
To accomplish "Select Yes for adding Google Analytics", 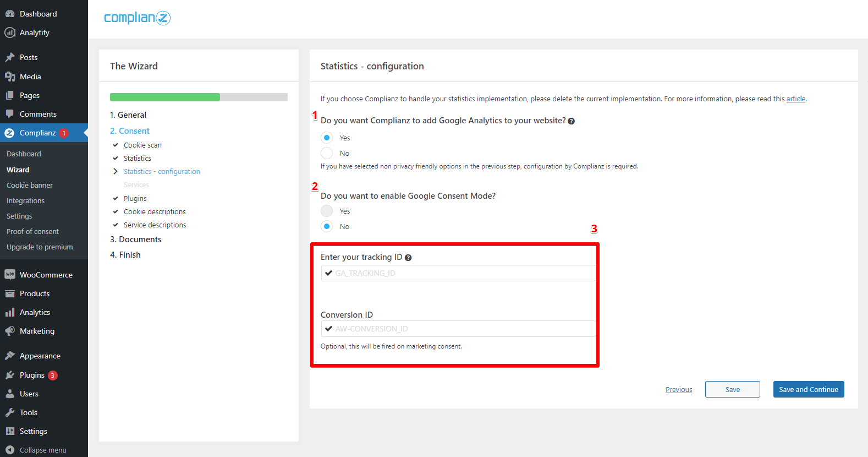I will [x=327, y=138].
